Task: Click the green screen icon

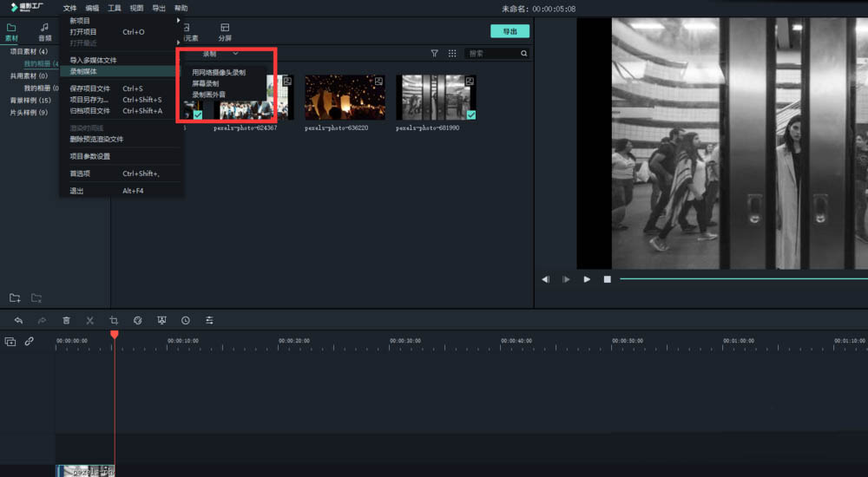Action: pyautogui.click(x=161, y=320)
